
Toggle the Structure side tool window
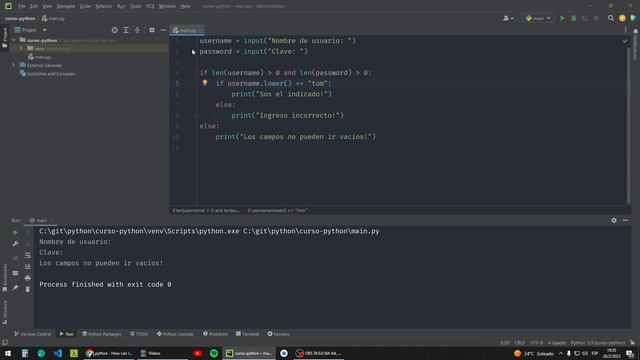[4, 313]
